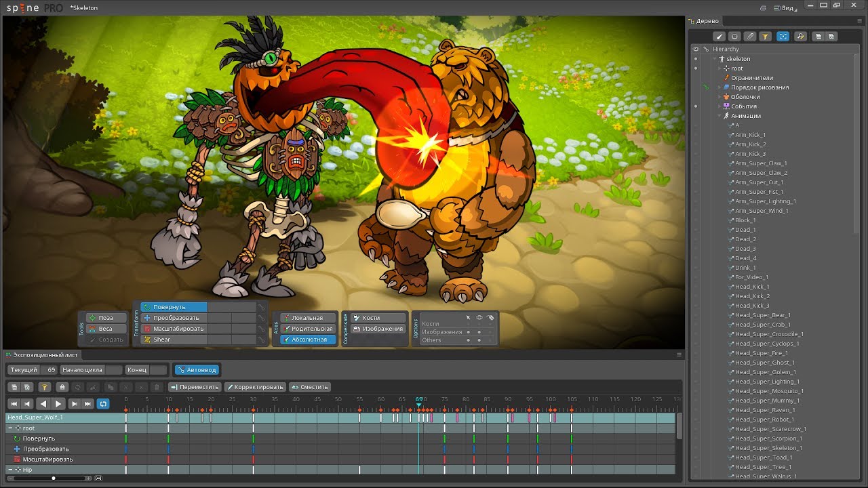
Task: Click key icon next to Shear tool
Action: click(261, 340)
